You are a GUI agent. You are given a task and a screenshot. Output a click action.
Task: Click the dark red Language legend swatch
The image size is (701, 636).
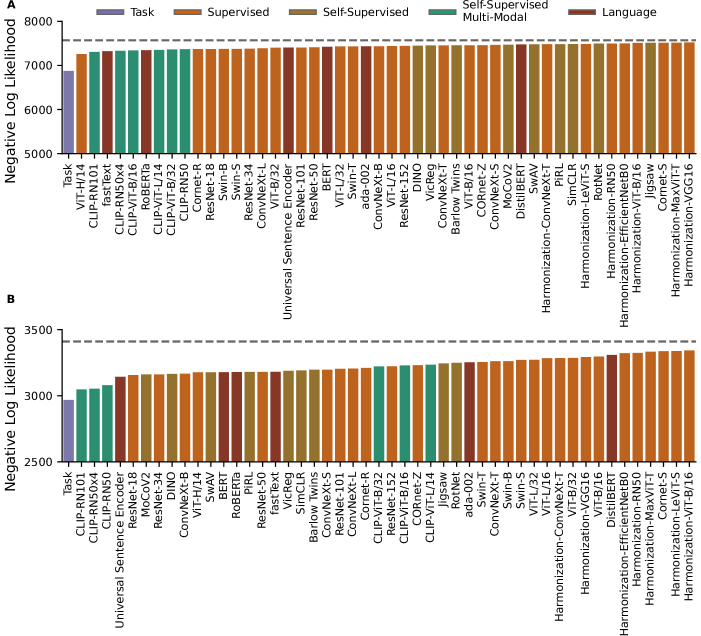(582, 12)
